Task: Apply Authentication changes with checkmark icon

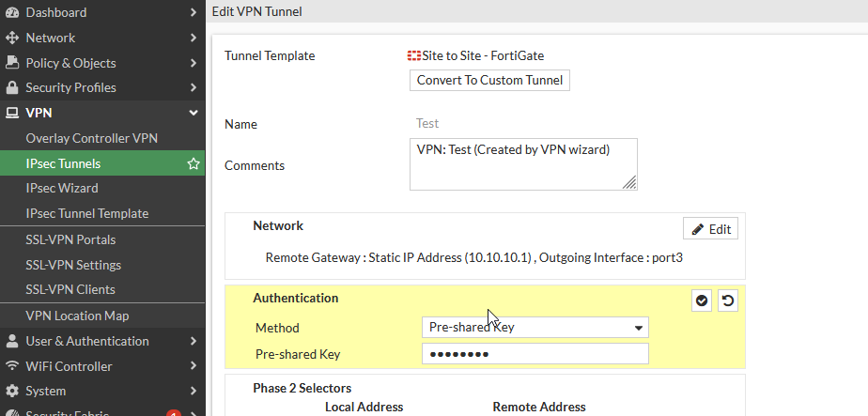Action: pyautogui.click(x=702, y=300)
